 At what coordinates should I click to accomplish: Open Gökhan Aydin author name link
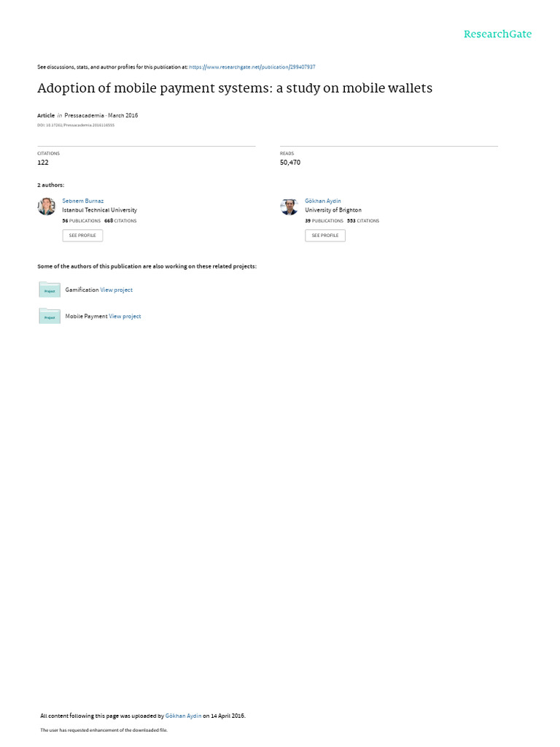[x=323, y=201]
